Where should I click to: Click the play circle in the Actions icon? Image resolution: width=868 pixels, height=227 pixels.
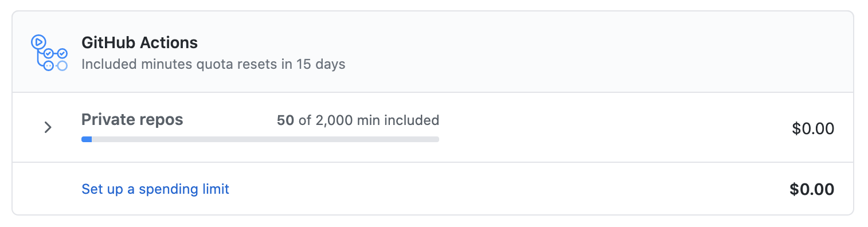[38, 41]
